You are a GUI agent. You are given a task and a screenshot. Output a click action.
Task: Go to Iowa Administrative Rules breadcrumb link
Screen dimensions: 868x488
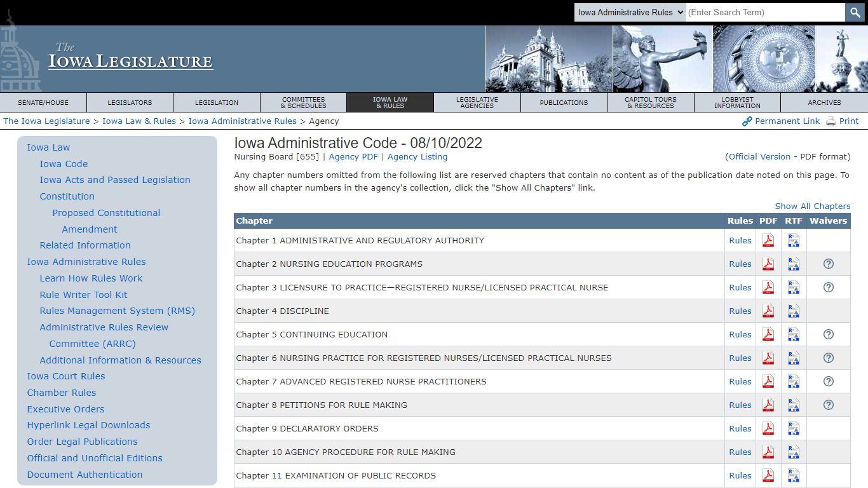click(242, 121)
